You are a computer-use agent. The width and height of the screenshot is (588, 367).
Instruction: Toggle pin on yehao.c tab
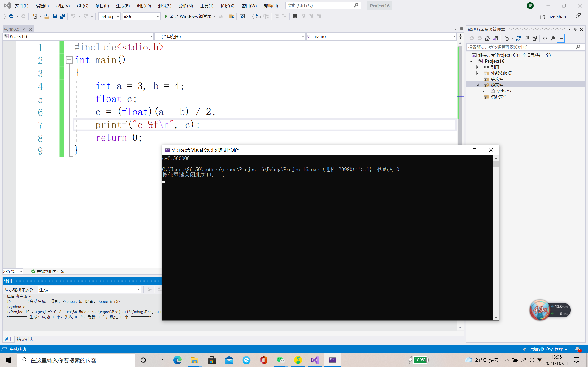24,29
